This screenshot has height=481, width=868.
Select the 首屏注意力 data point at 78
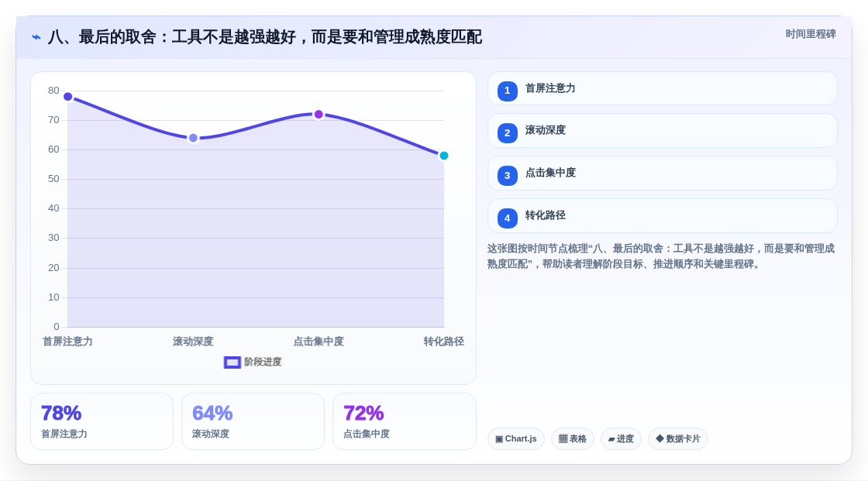(x=68, y=97)
